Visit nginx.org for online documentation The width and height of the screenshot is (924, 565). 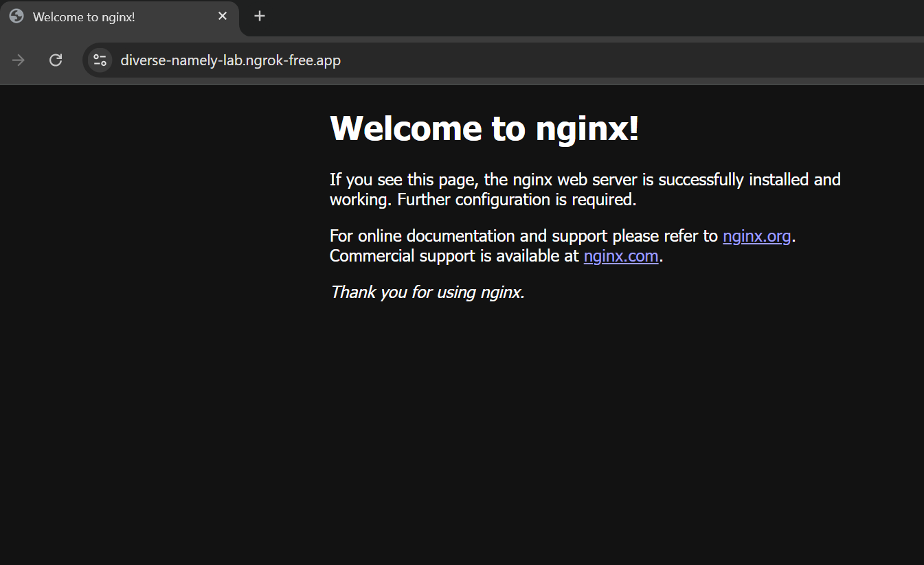click(756, 235)
